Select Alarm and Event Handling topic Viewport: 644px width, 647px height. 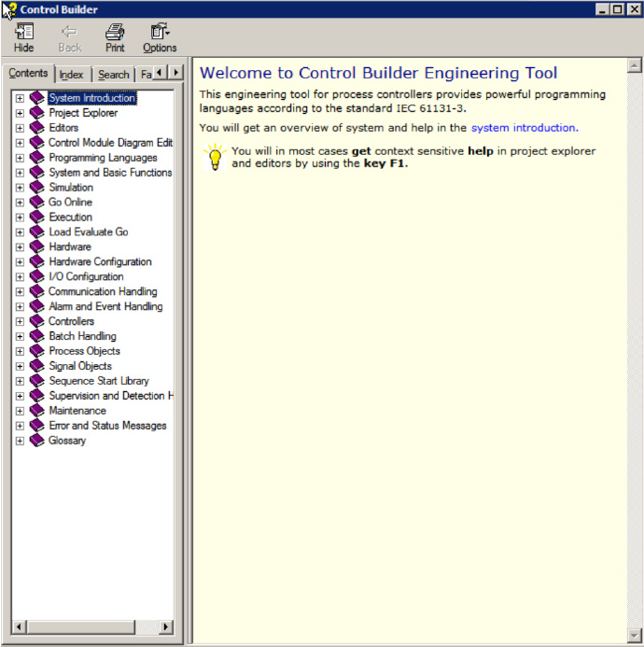tap(106, 306)
